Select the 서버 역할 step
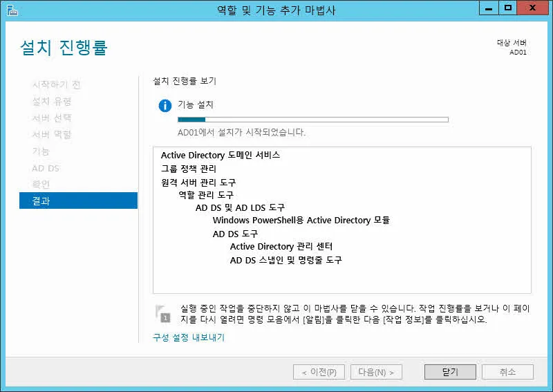This screenshot has height=392, width=553. click(52, 134)
